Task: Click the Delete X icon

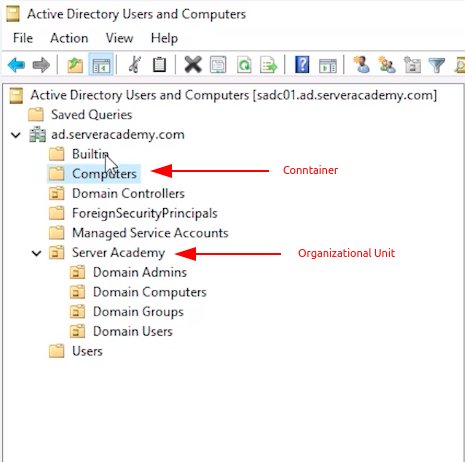Action: pos(193,65)
